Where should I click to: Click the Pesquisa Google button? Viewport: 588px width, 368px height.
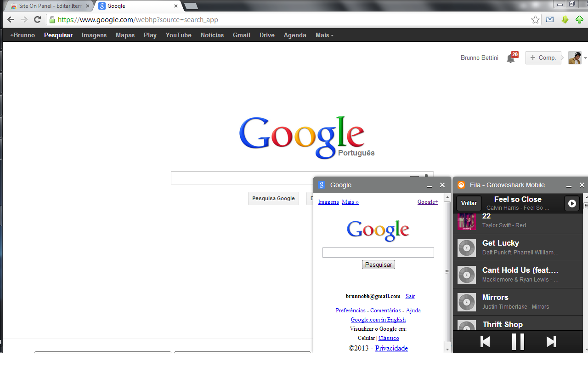click(273, 198)
